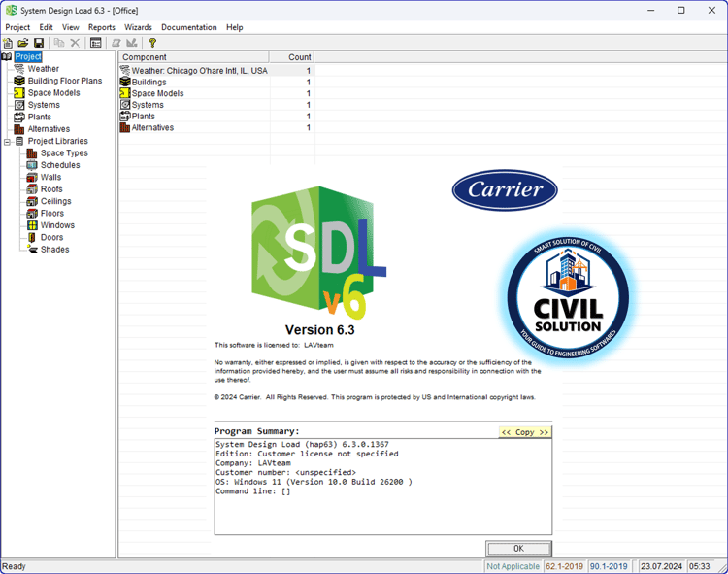Open the Reports menu

(x=102, y=27)
